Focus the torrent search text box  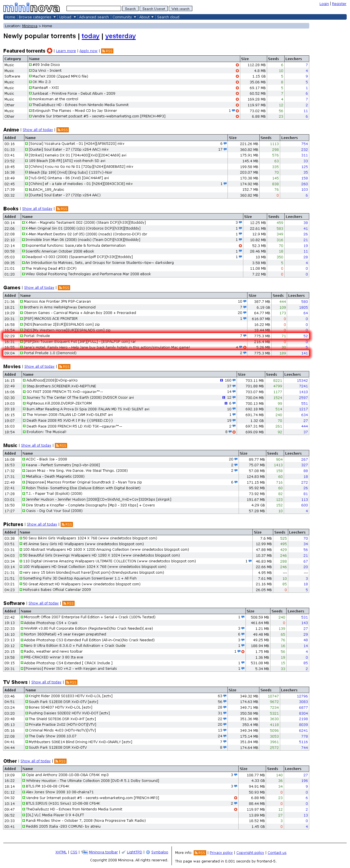94,8
